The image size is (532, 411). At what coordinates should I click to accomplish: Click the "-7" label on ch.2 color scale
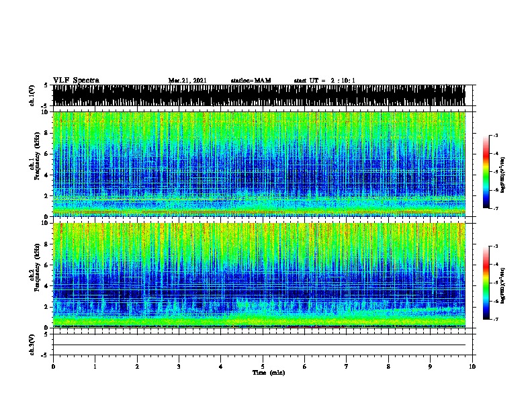495,319
